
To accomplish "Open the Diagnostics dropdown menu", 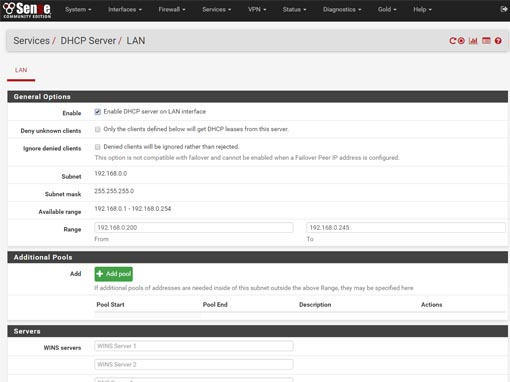I will (342, 9).
